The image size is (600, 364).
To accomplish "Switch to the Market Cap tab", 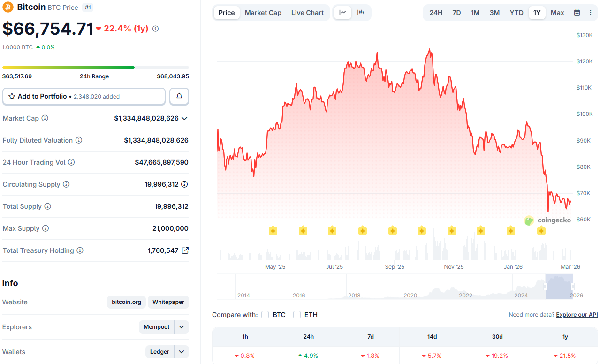I will pyautogui.click(x=263, y=13).
